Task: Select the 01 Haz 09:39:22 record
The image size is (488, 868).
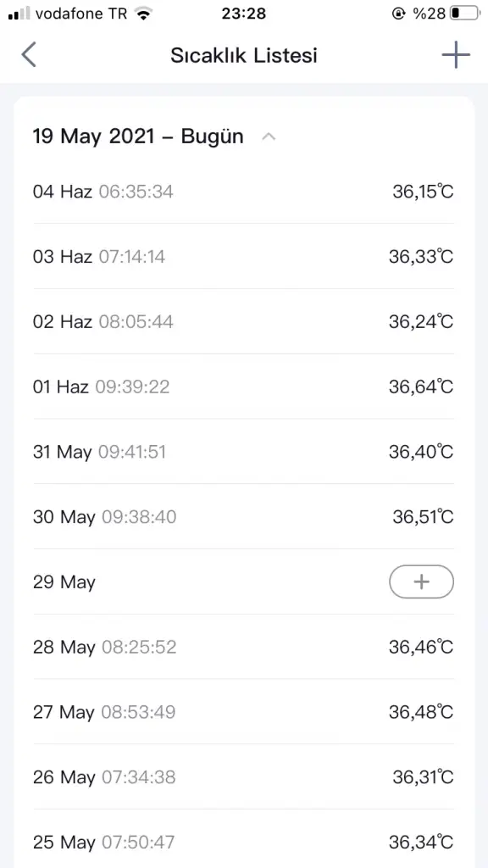Action: point(244,387)
